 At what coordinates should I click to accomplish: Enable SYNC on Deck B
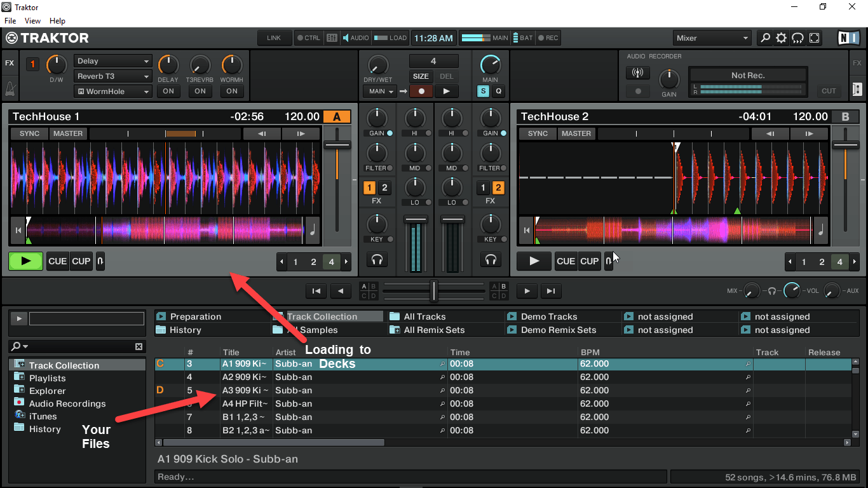pos(537,133)
